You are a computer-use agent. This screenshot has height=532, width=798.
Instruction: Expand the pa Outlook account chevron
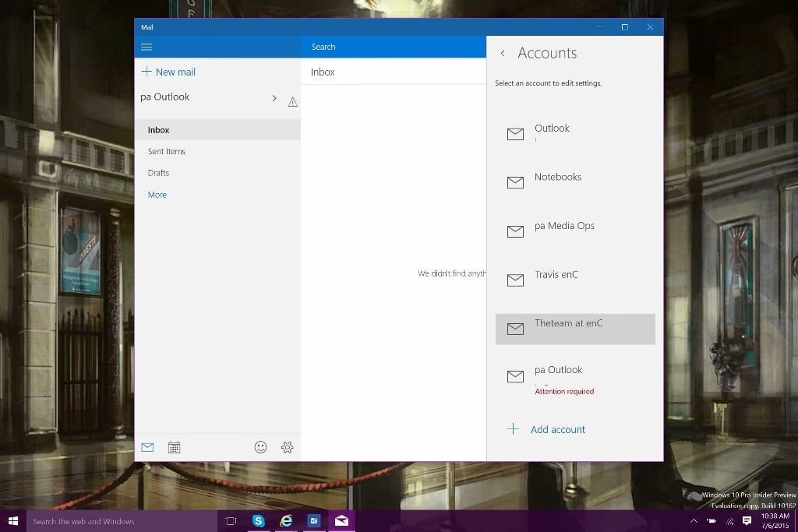tap(274, 98)
